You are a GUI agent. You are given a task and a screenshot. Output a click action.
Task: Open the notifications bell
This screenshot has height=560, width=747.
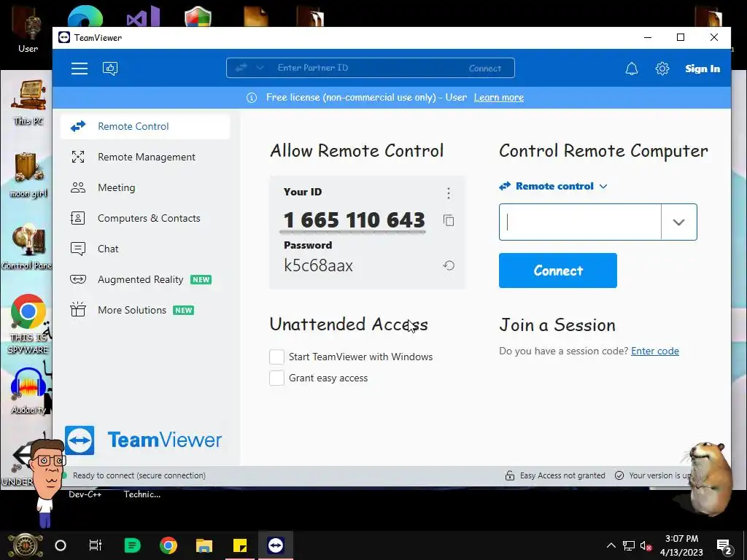(x=631, y=69)
